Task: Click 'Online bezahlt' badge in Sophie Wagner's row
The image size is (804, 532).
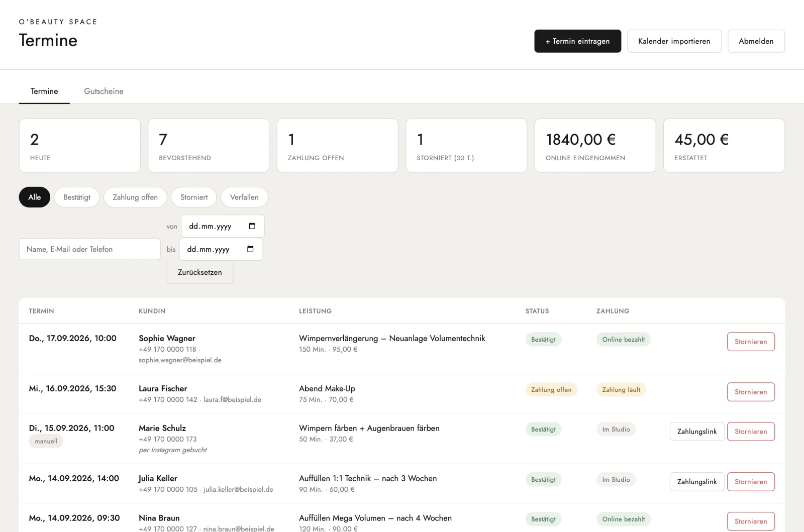Action: (x=623, y=340)
